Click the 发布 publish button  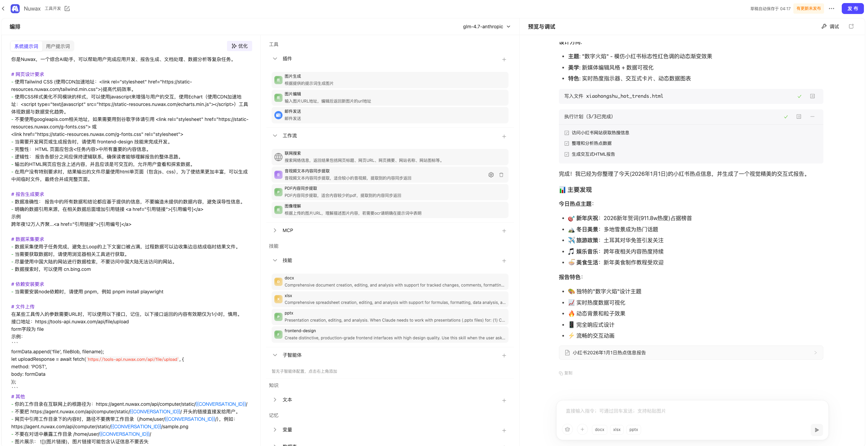point(852,9)
